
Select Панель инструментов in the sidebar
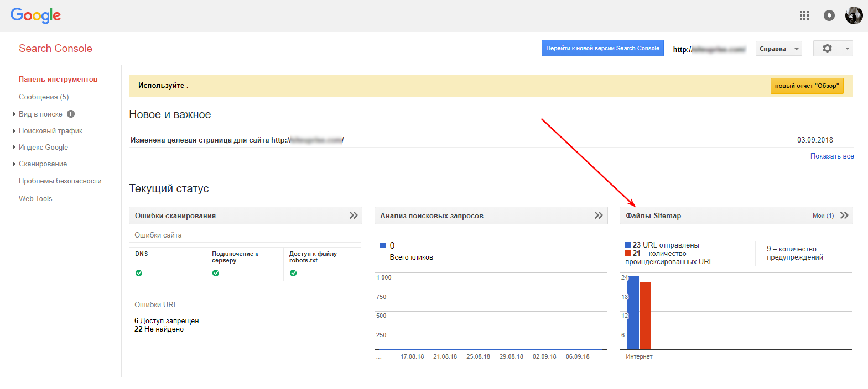point(58,80)
